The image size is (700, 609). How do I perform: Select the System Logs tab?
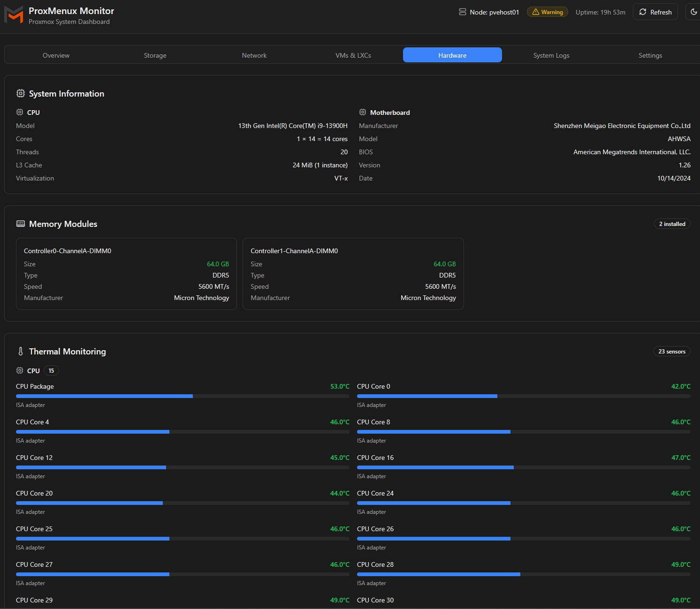551,55
